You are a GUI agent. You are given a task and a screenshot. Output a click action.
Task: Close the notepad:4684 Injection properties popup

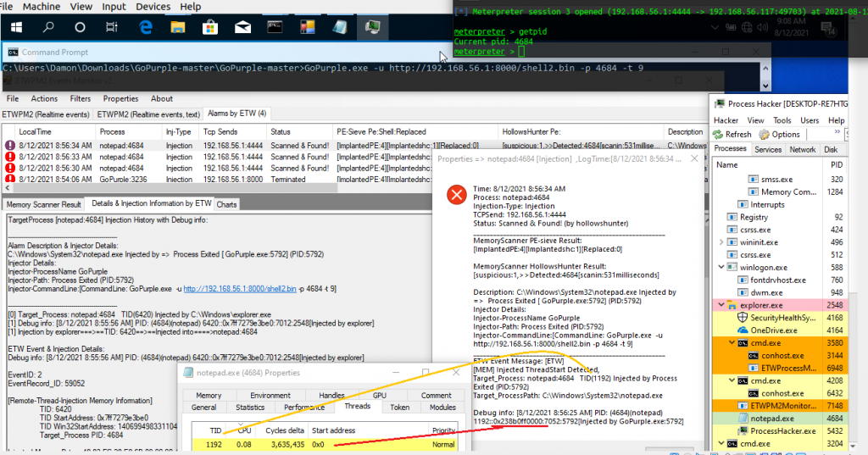(695, 158)
